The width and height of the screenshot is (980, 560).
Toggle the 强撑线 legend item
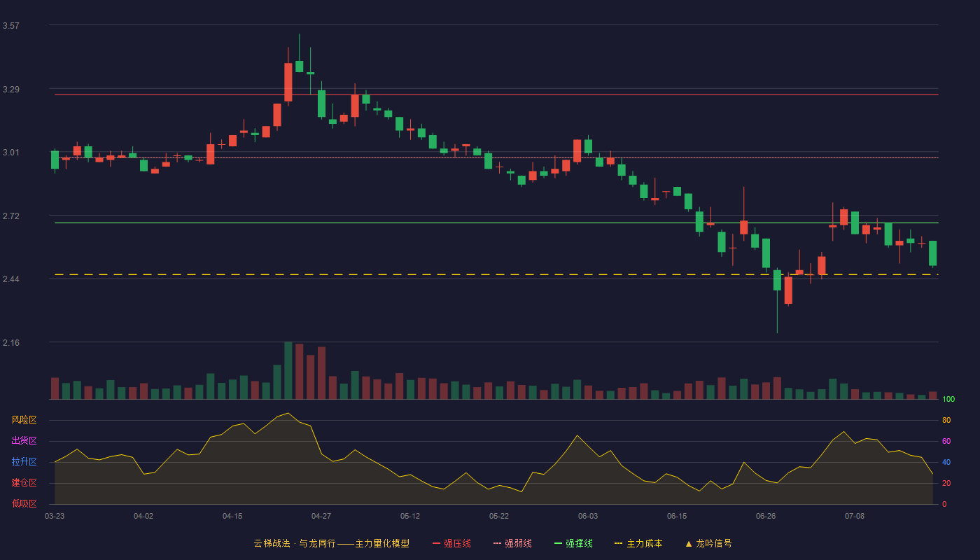(x=573, y=543)
